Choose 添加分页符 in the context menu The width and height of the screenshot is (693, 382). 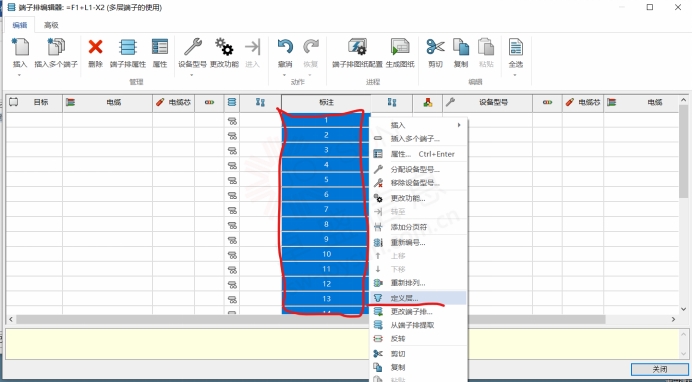[x=419, y=227]
